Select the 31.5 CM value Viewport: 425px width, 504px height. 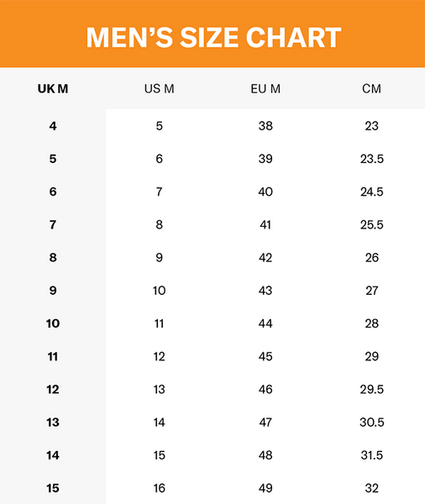[x=371, y=455]
